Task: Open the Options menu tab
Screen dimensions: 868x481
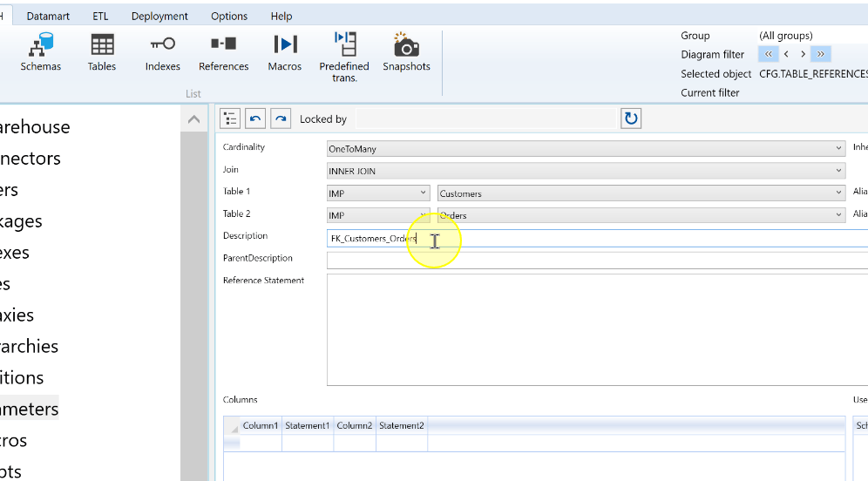Action: pyautogui.click(x=229, y=16)
